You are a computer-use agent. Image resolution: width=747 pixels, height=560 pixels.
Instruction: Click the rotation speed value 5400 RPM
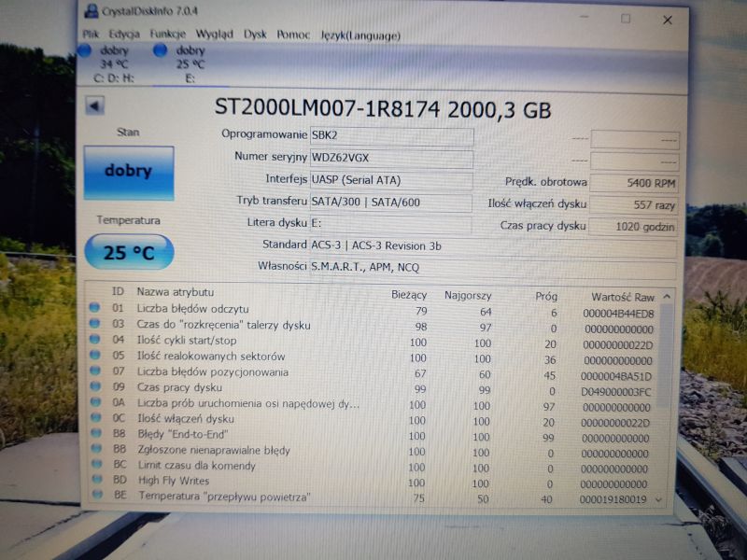[x=634, y=183]
